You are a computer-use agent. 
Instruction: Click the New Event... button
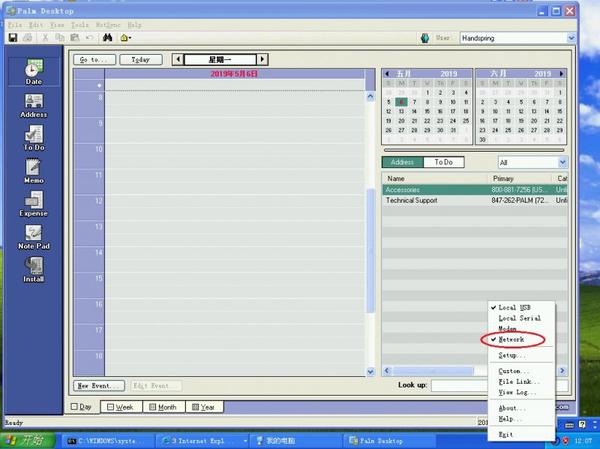tap(100, 385)
